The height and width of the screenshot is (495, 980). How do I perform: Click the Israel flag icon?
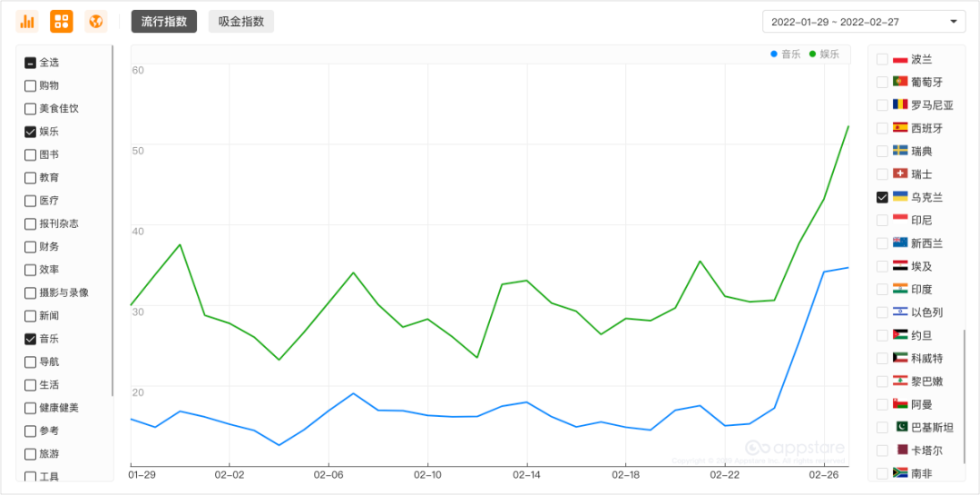tap(900, 312)
